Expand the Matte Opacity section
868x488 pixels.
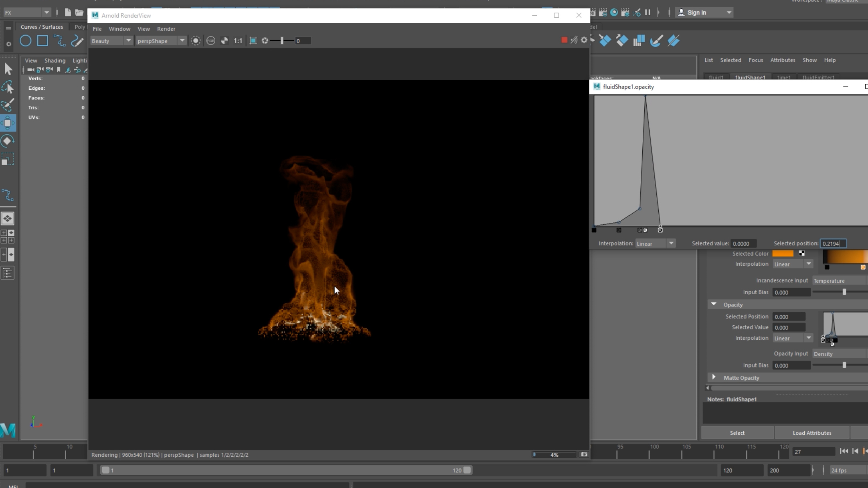coord(714,377)
